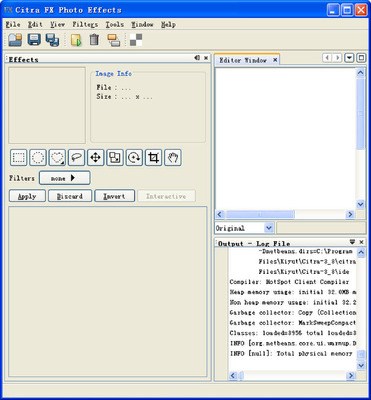
Task: Click the checkerboard toolbar icon
Action: click(136, 40)
